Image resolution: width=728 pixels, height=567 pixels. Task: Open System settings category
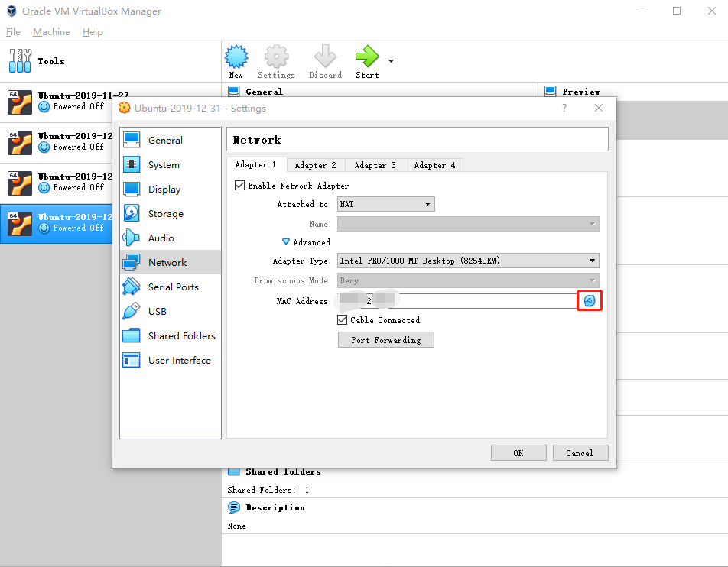pos(170,165)
